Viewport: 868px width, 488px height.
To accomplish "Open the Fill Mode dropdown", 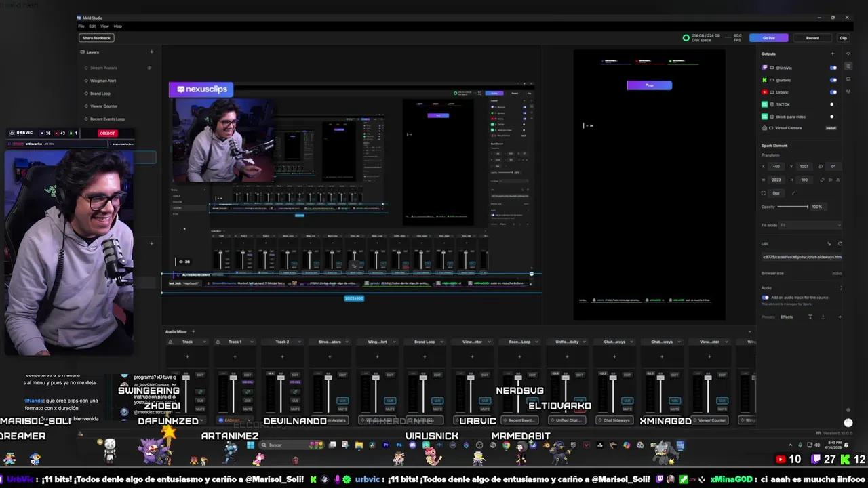I will click(x=810, y=225).
